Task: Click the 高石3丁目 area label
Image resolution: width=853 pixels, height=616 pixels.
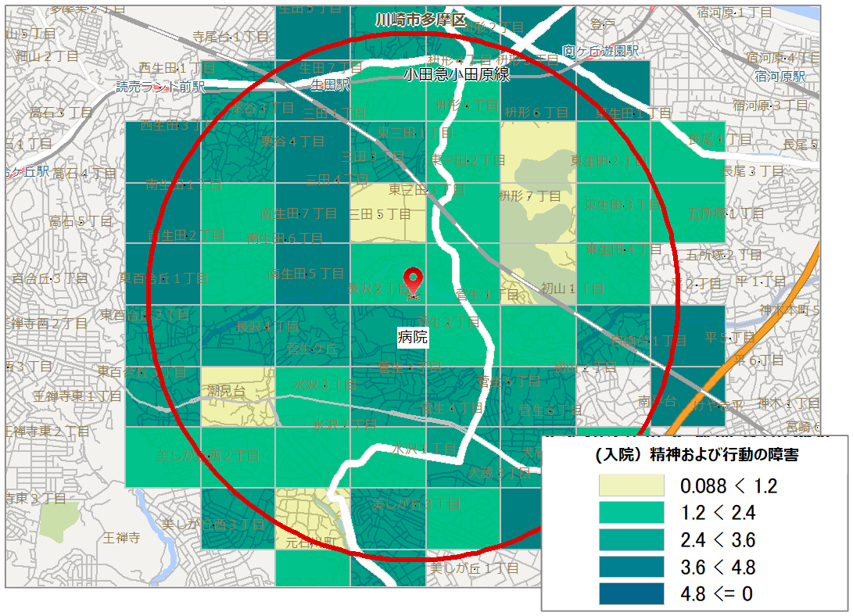Action: 61,113
